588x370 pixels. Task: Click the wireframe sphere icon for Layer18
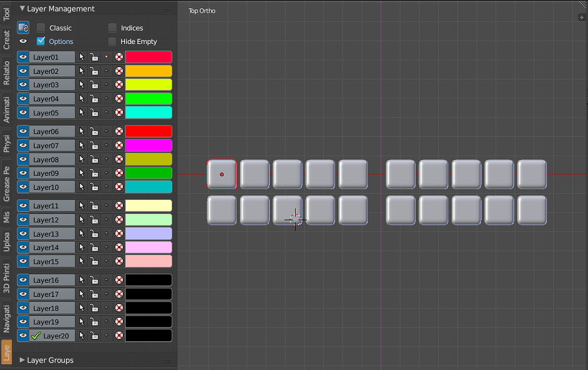(119, 308)
